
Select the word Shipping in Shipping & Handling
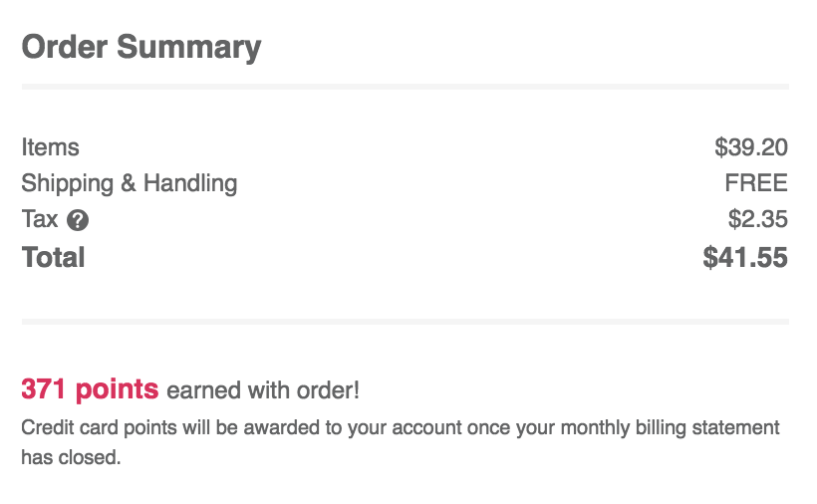(x=67, y=184)
